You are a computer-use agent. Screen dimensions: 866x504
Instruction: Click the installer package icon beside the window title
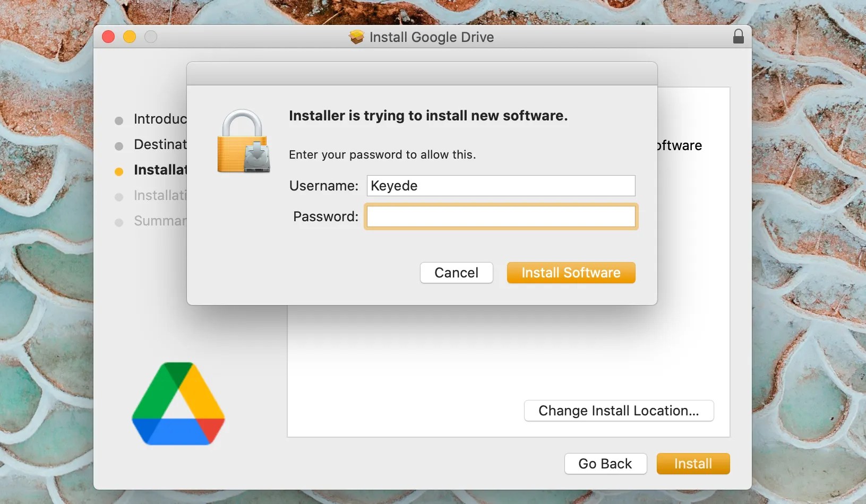coord(357,37)
